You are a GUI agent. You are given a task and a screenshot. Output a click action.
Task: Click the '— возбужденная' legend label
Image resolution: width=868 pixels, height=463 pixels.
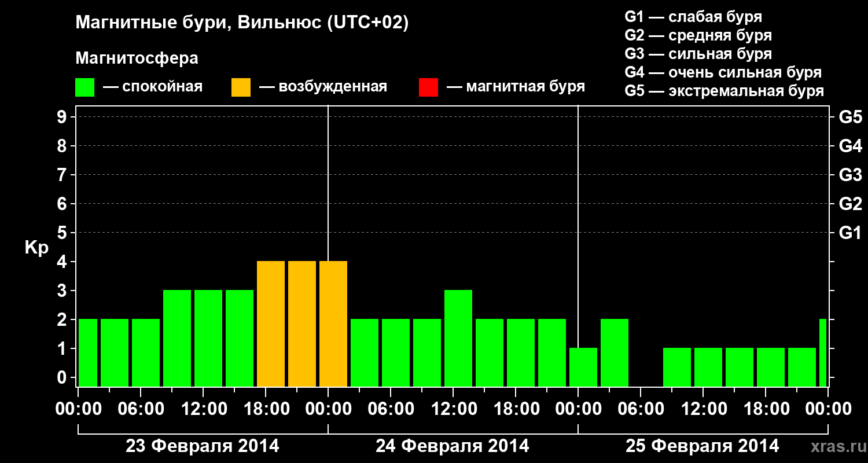(323, 87)
